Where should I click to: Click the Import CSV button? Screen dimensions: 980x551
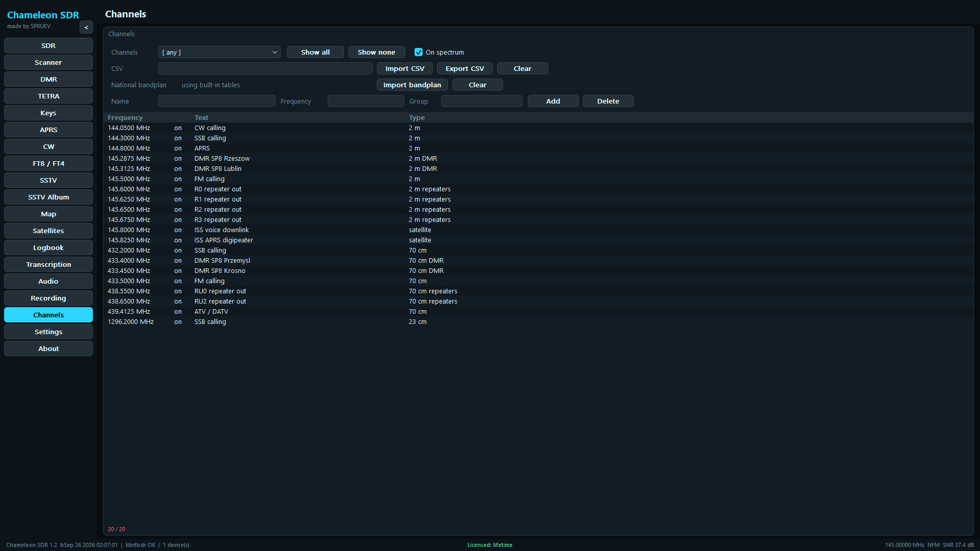pos(405,68)
